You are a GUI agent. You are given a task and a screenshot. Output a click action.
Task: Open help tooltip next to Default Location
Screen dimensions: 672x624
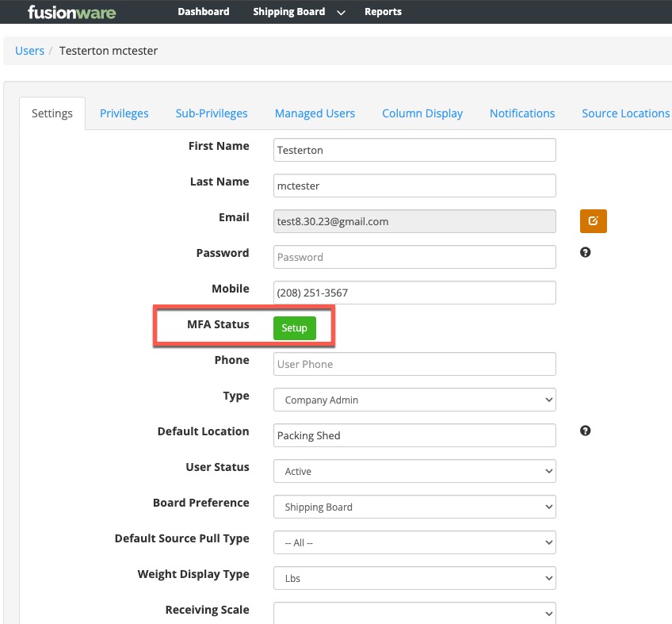click(x=585, y=431)
